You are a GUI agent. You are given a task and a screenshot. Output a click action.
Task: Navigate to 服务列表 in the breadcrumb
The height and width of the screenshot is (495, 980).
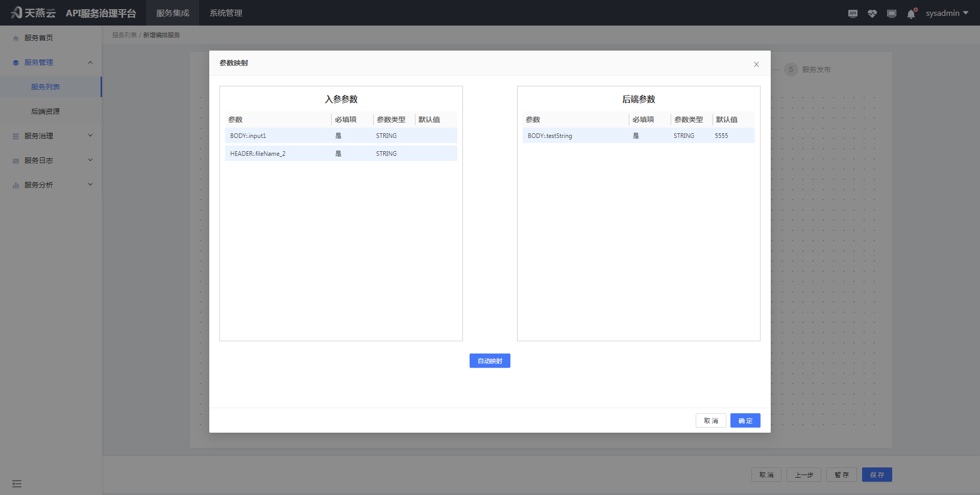click(x=124, y=35)
